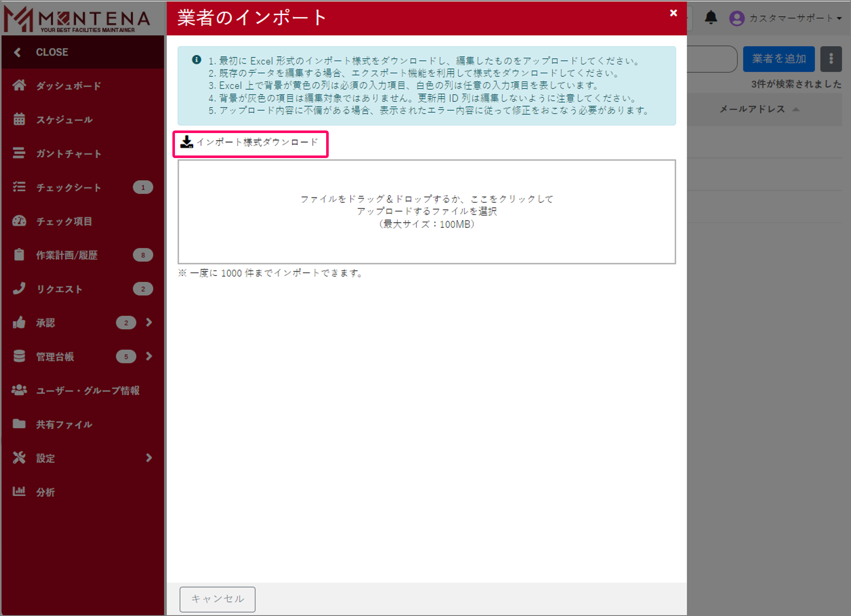Click the 業者を追加 button
Screen dimensions: 851x616
click(x=779, y=59)
